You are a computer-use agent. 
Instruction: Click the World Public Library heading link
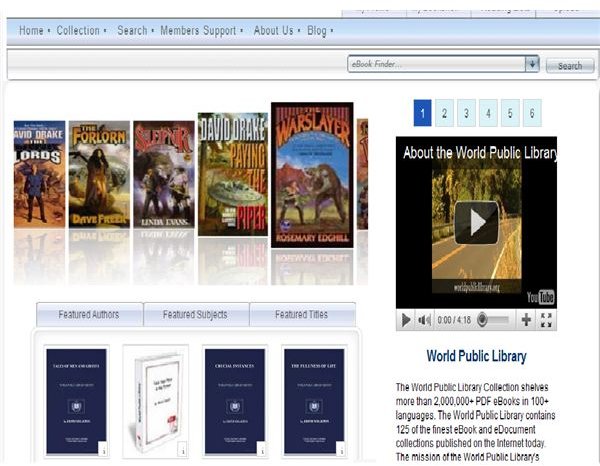point(476,356)
